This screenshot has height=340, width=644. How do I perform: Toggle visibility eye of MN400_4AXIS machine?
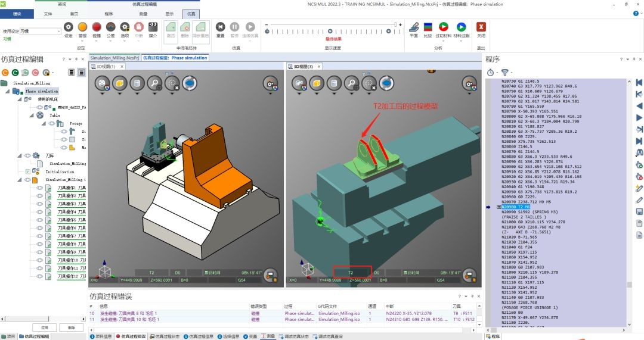tap(40, 107)
